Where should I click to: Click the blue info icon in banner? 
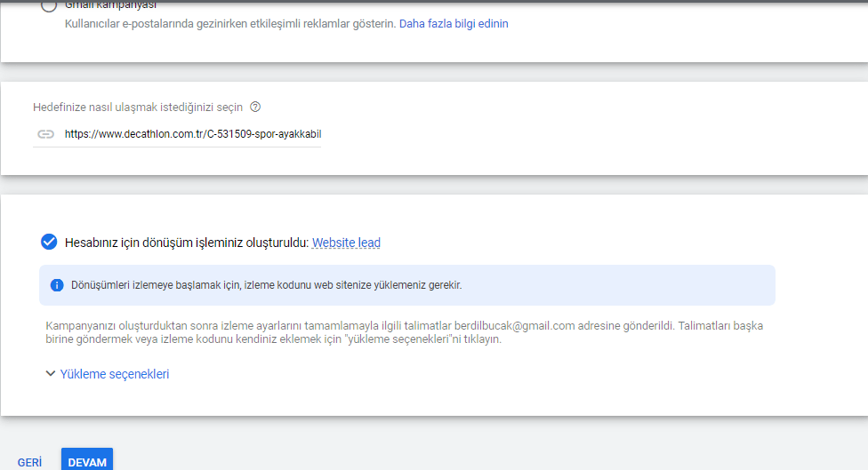57,285
